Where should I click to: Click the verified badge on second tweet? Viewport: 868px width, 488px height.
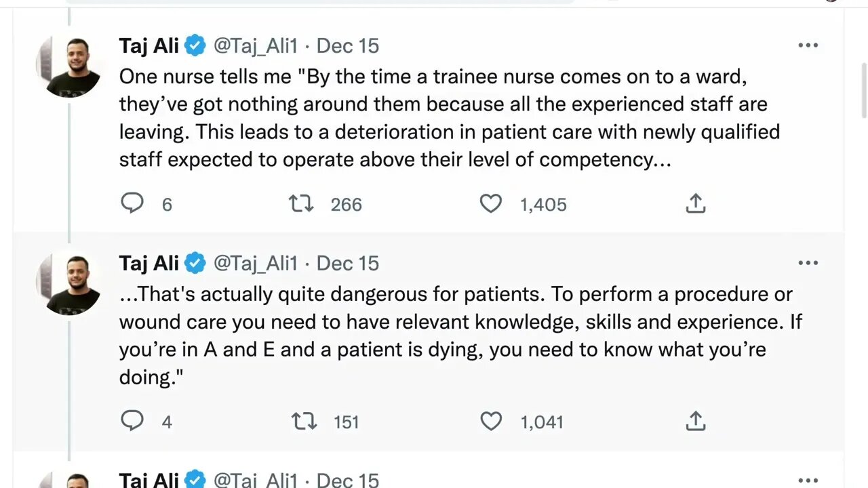pyautogui.click(x=195, y=263)
